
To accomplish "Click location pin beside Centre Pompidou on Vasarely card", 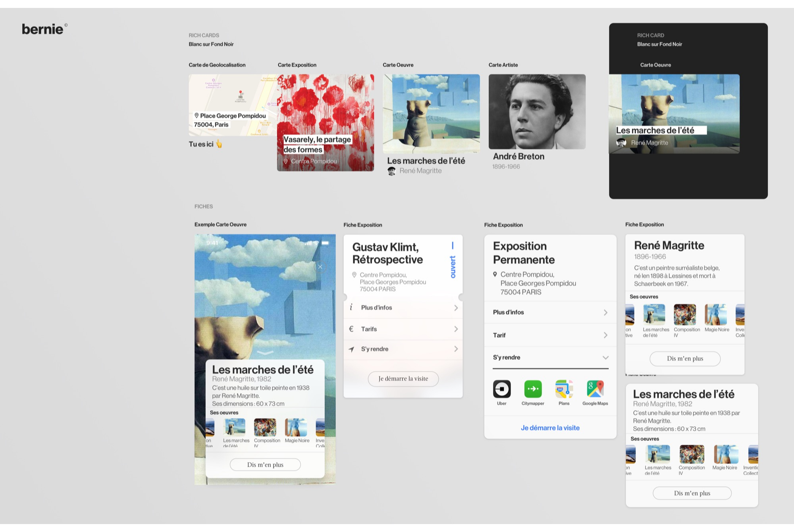I will point(285,161).
